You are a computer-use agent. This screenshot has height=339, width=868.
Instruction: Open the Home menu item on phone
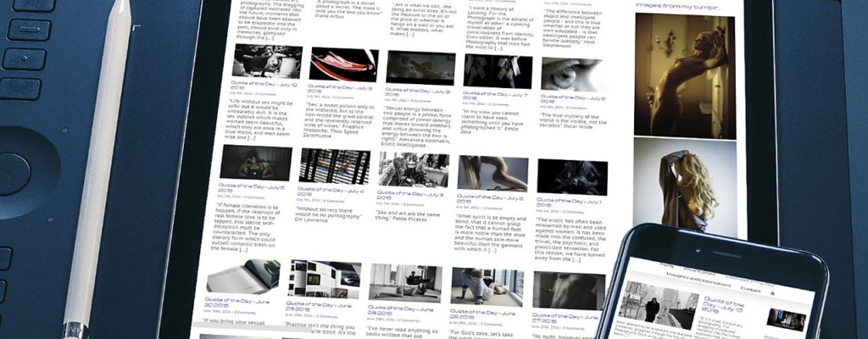click(668, 265)
